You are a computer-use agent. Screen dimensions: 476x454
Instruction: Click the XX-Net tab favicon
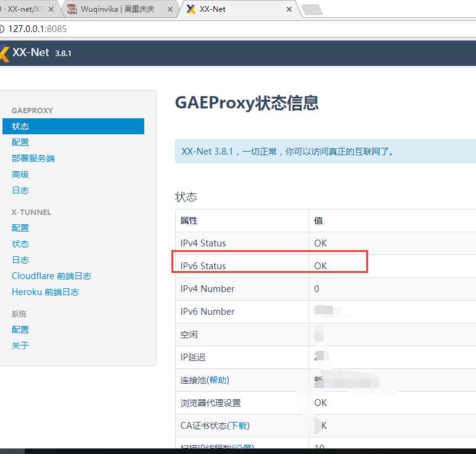click(191, 9)
